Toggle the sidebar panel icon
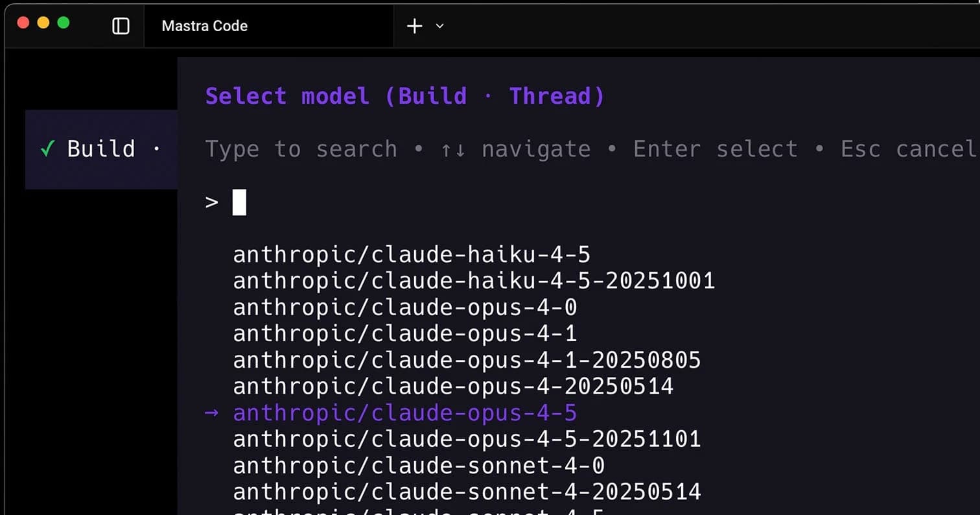The height and width of the screenshot is (515, 980). 120,26
